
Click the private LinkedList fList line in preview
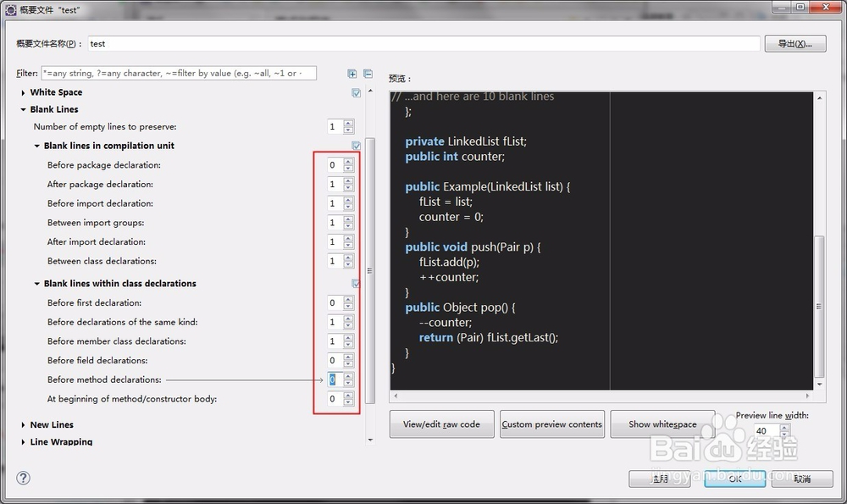466,141
